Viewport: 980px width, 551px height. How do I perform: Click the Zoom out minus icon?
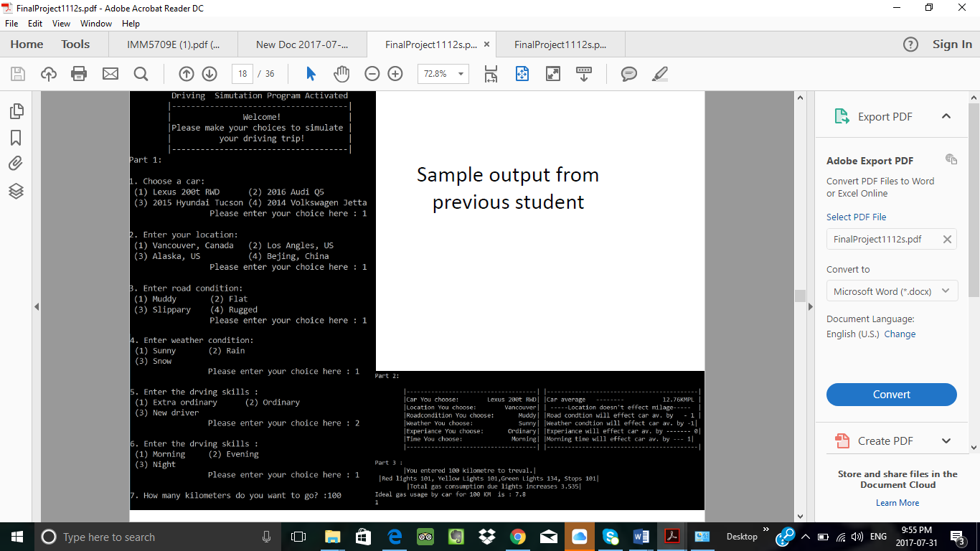372,74
